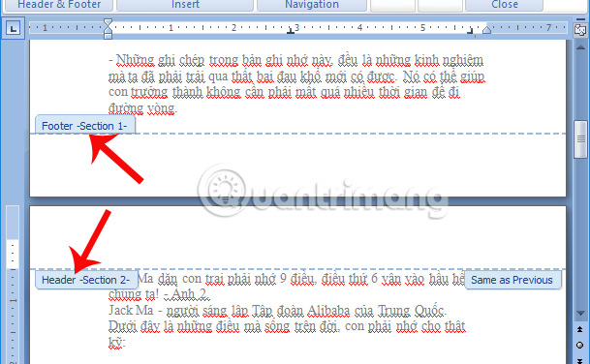590x364 pixels.
Task: Open the Navigation group label
Action: 312,5
